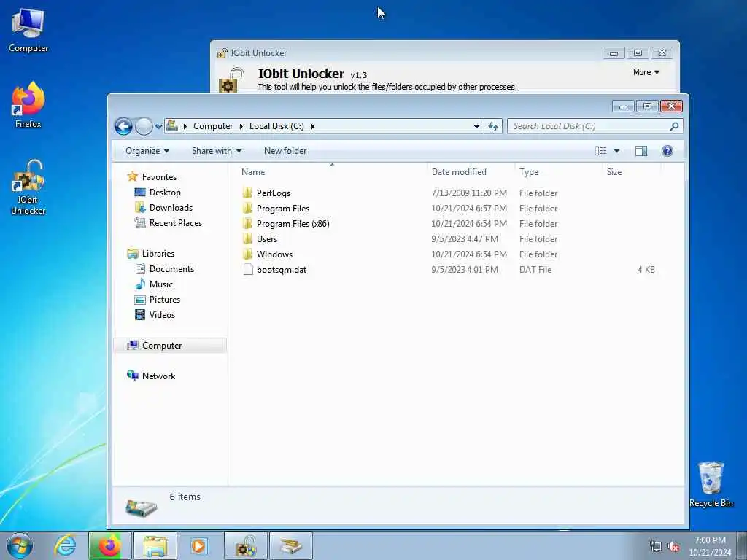Open the Videos library
The height and width of the screenshot is (560, 747).
tap(162, 315)
